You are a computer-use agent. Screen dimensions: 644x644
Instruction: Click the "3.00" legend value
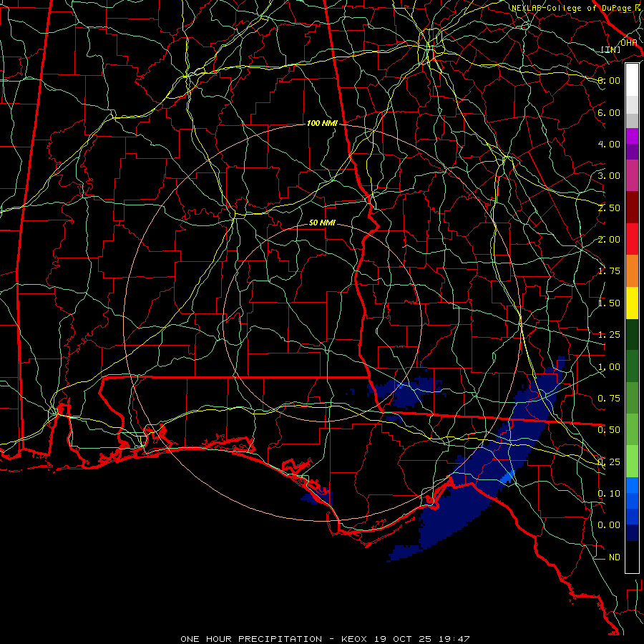[609, 176]
